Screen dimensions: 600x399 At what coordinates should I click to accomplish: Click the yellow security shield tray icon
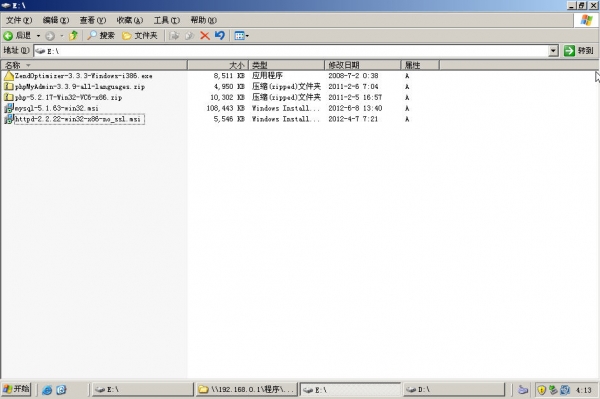541,390
